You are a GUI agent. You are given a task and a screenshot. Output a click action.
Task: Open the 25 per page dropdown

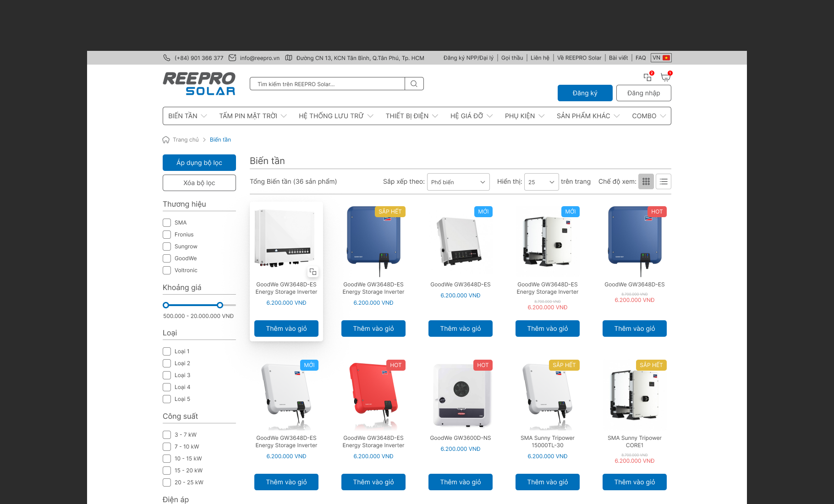[x=542, y=182]
